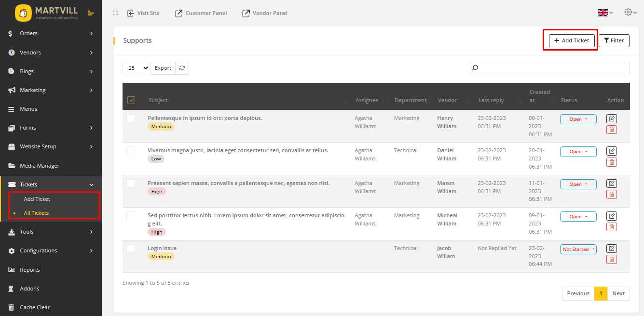Open the settings gear in top right
The image size is (644, 316).
click(x=630, y=13)
